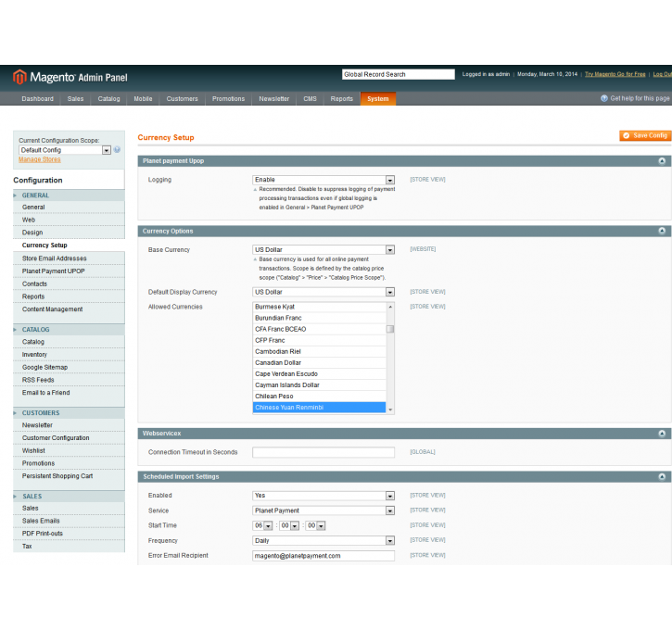Select Canadian Dollar currency
This screenshot has width=672, height=630.
pos(319,363)
